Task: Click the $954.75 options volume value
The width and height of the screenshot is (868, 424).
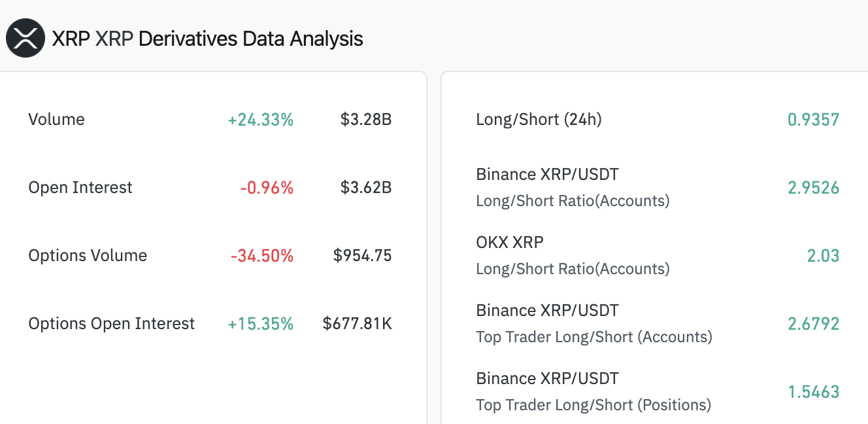Action: pyautogui.click(x=362, y=256)
